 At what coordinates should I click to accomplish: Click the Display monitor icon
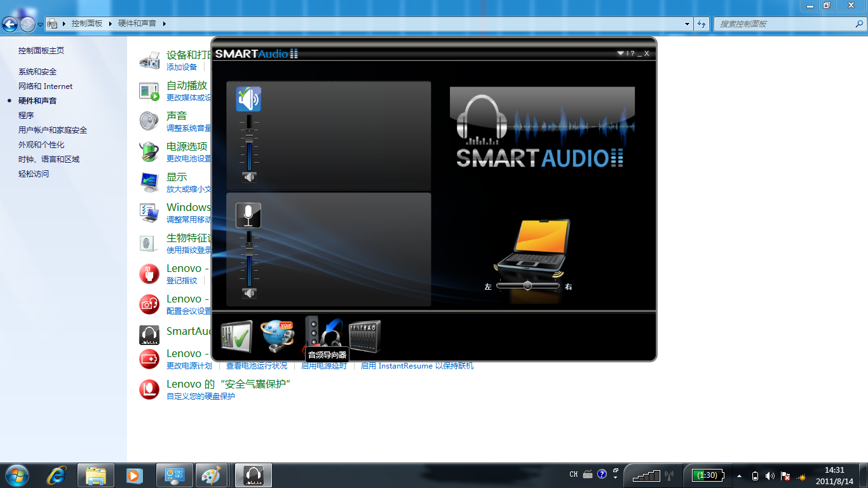(149, 182)
